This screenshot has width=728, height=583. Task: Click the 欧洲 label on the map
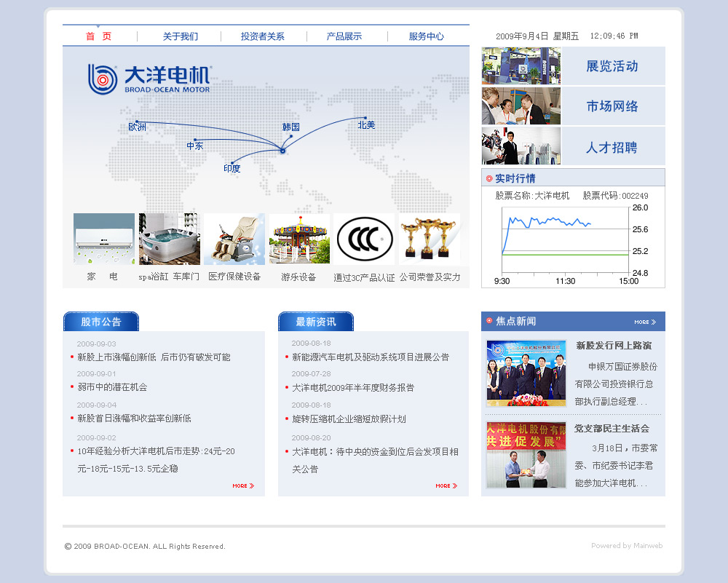pyautogui.click(x=138, y=127)
